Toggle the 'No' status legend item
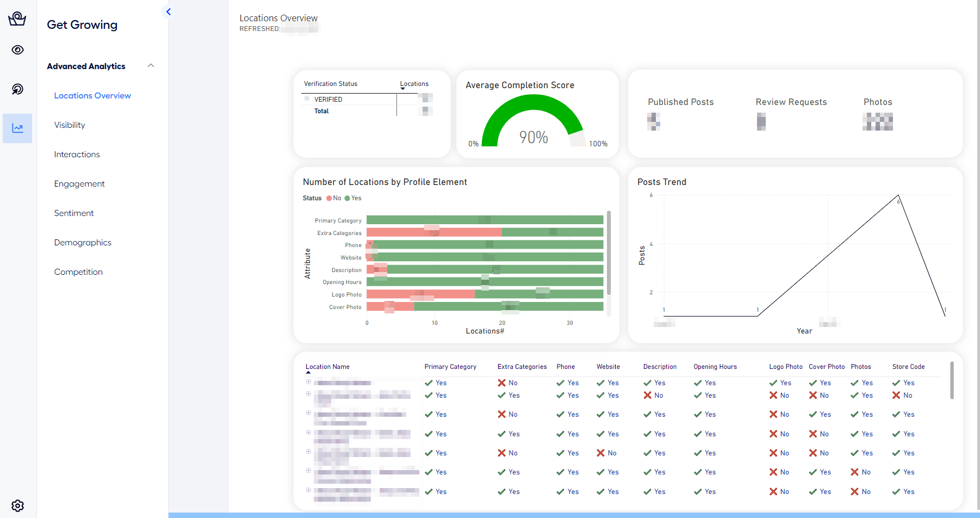The height and width of the screenshot is (518, 980). point(334,198)
